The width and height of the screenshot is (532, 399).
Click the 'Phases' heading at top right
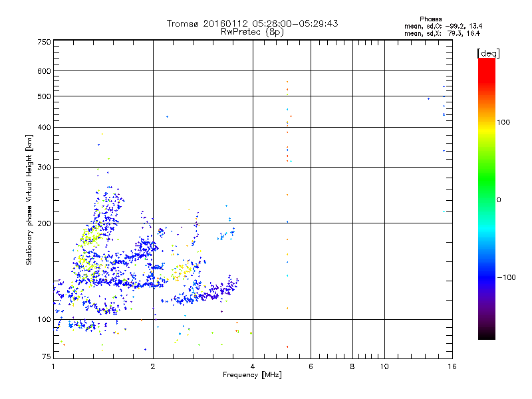[x=430, y=19]
